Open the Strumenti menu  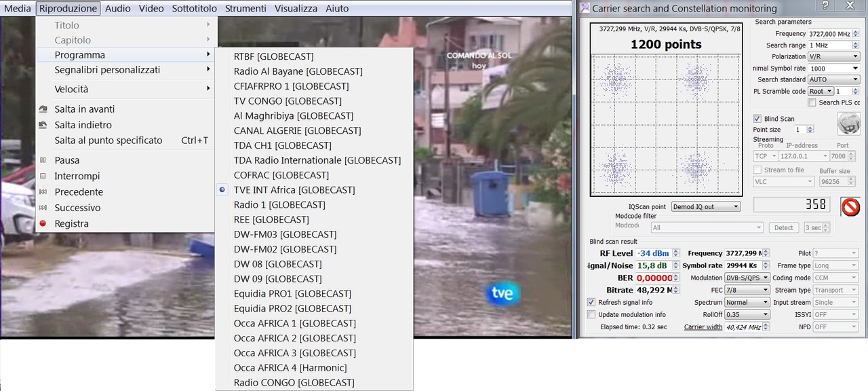[246, 8]
